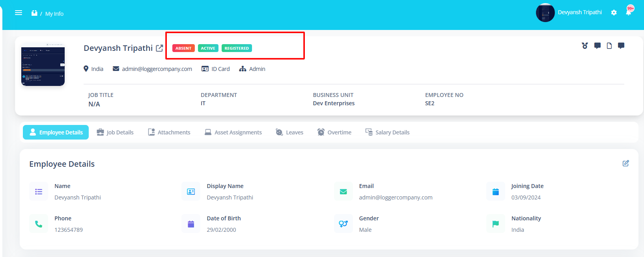Image resolution: width=644 pixels, height=257 pixels.
Task: Open notifications bell with 99+ badge
Action: point(629,11)
